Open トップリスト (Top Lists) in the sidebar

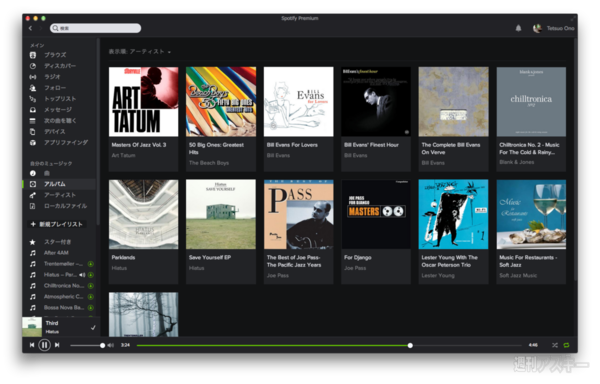(x=59, y=99)
